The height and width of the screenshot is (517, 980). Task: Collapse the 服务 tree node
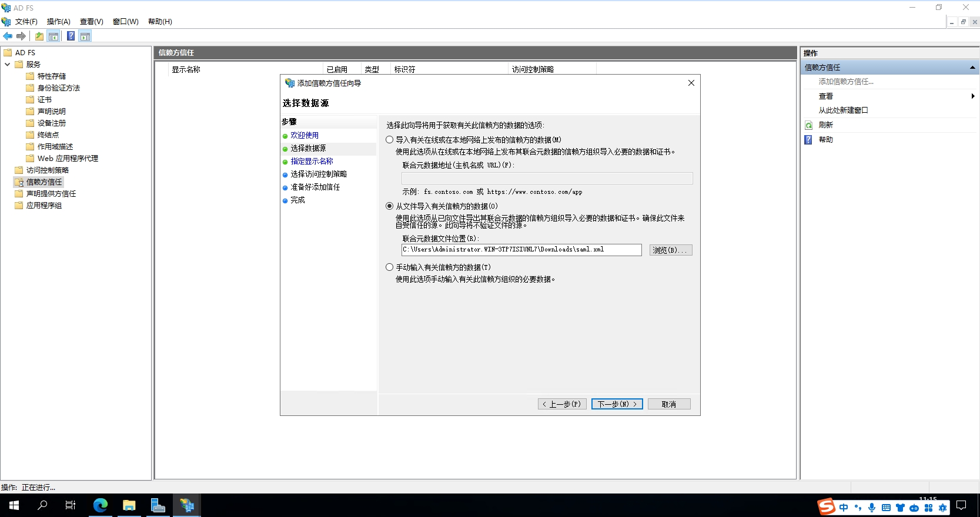8,65
